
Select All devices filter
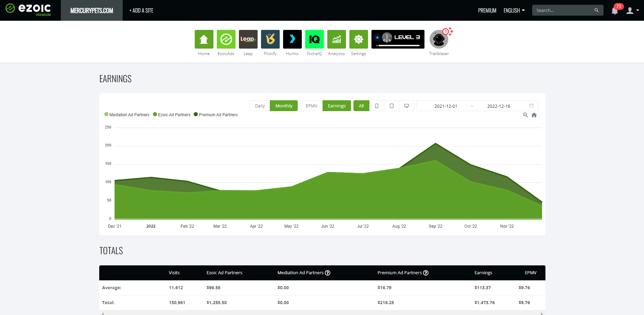361,106
